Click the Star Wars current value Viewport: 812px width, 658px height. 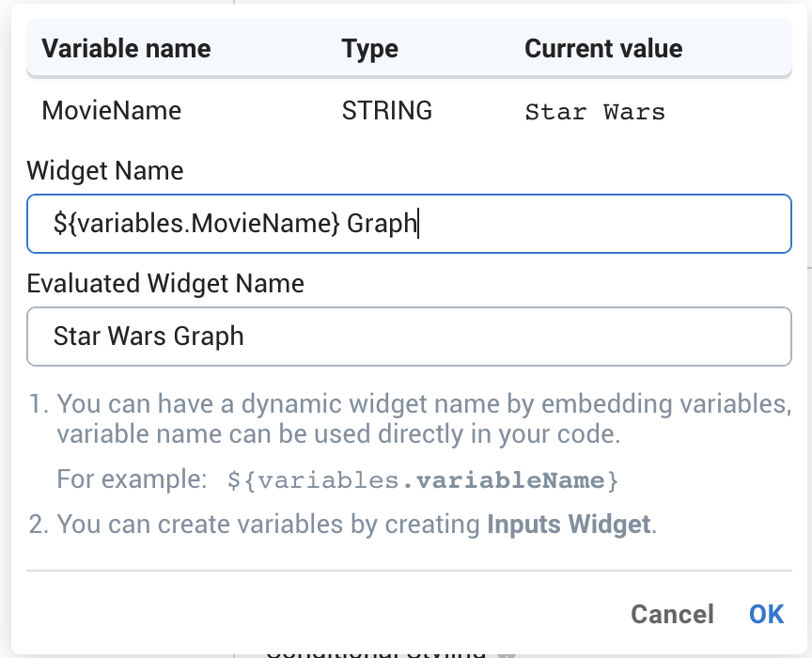tap(595, 111)
